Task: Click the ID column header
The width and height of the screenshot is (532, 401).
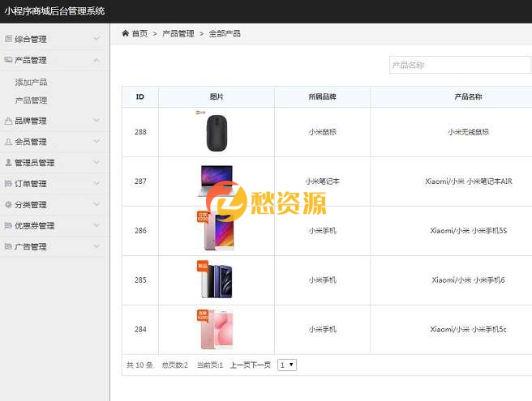Action: pyautogui.click(x=140, y=96)
